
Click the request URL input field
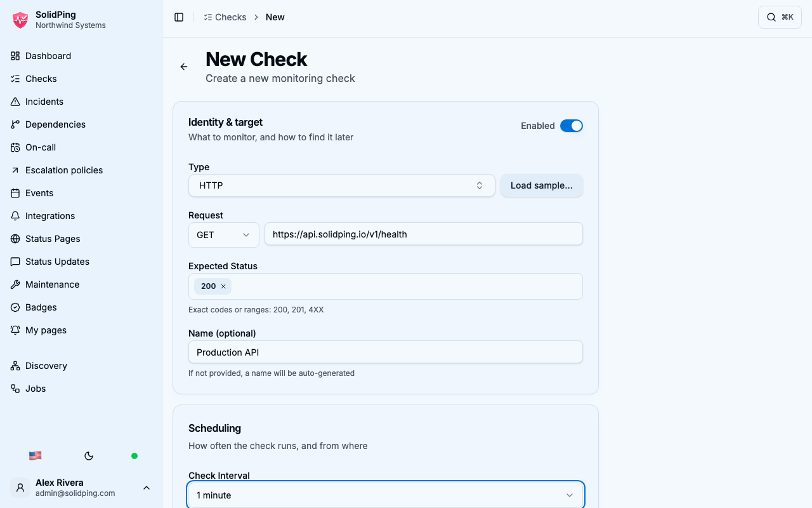click(423, 234)
